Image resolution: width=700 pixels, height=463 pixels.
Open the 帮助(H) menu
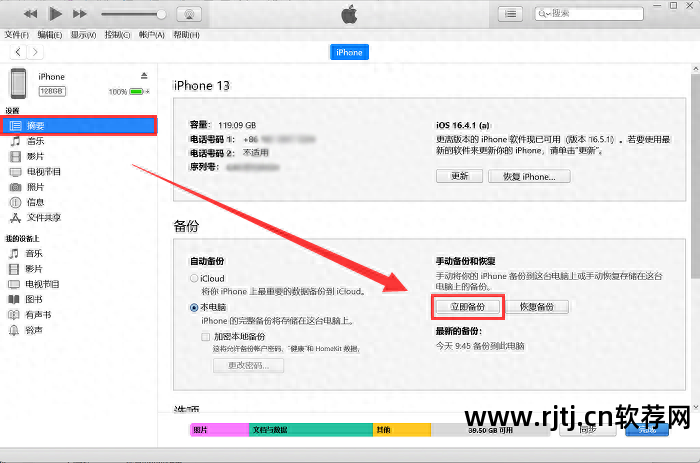[x=186, y=35]
